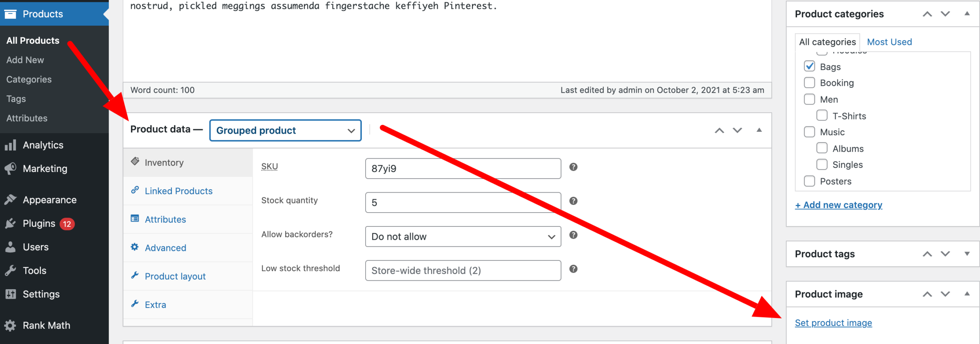Click Add new category link
This screenshot has width=980, height=344.
coord(839,205)
